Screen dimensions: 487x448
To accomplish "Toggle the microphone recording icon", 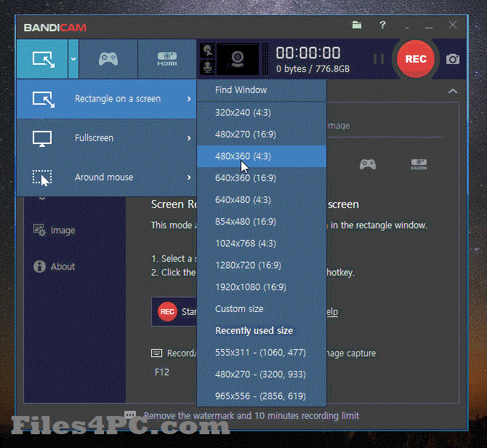I will 208,67.
